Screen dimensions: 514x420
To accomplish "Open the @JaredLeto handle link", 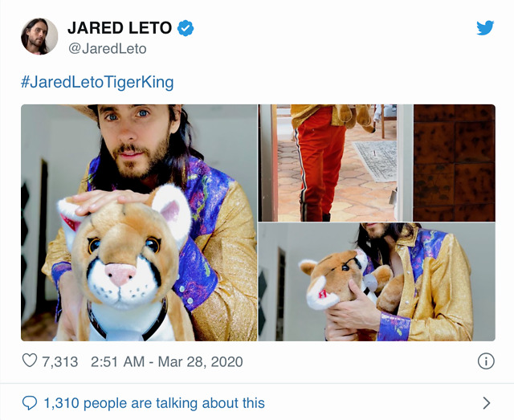I will pyautogui.click(x=107, y=49).
